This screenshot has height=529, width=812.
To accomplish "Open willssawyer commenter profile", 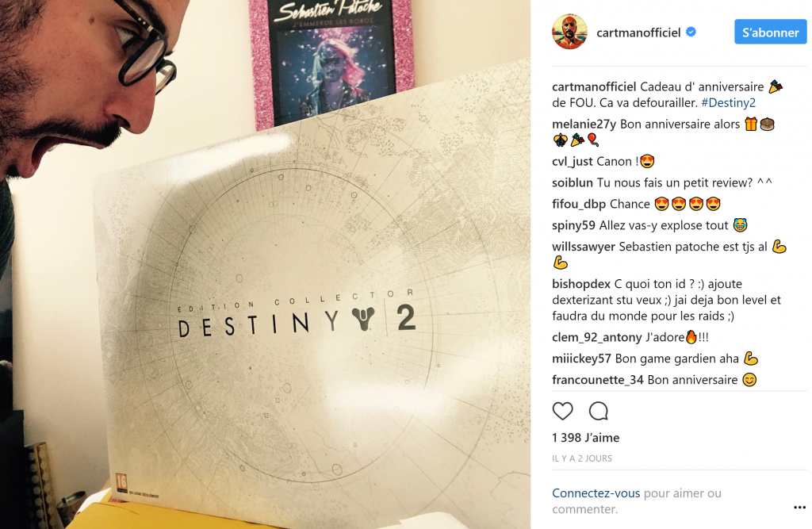I will tap(583, 247).
